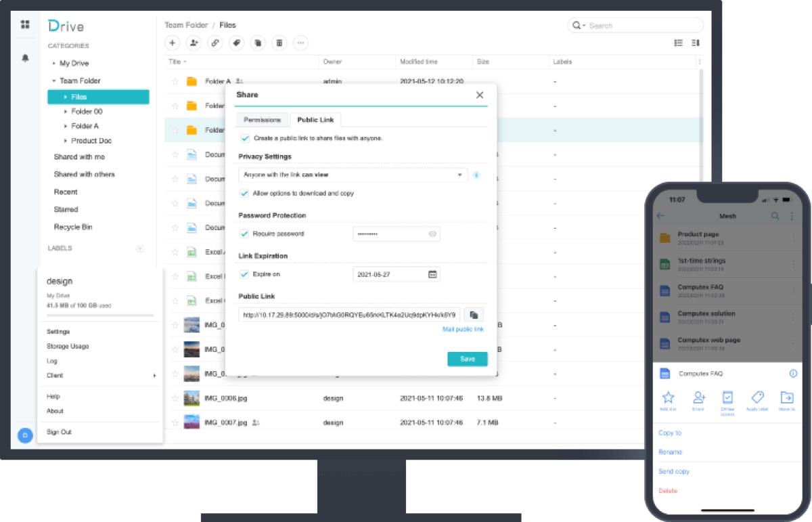Open the calendar icon in expiry date field
This screenshot has width=812, height=522.
pyautogui.click(x=432, y=274)
